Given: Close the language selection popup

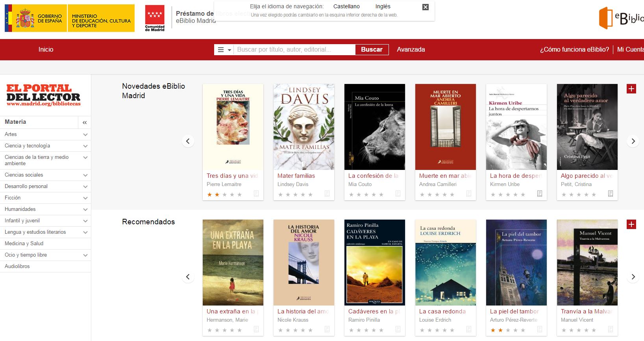Looking at the screenshot, I should tap(425, 7).
